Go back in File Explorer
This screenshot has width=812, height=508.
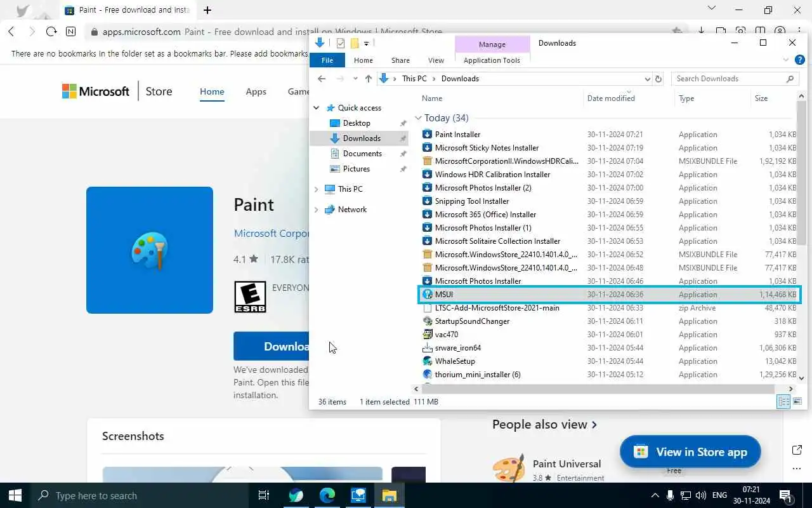tap(322, 79)
